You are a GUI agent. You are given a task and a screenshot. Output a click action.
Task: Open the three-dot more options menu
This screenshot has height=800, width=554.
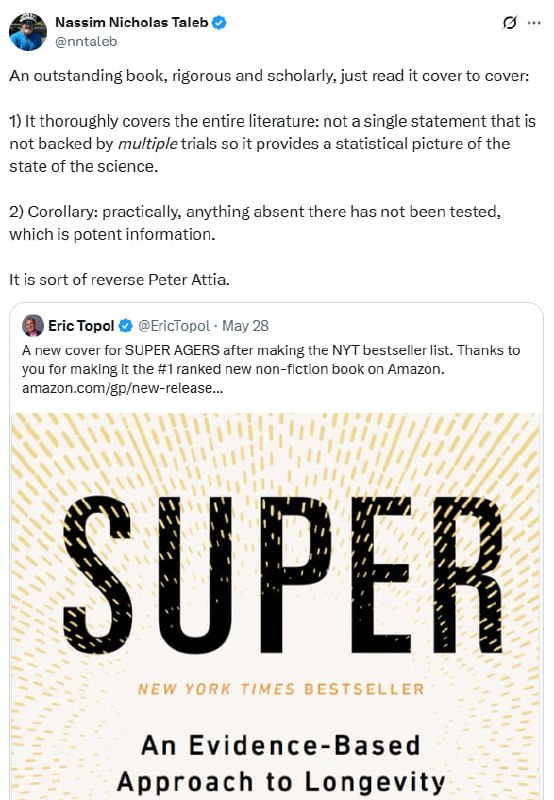[534, 23]
